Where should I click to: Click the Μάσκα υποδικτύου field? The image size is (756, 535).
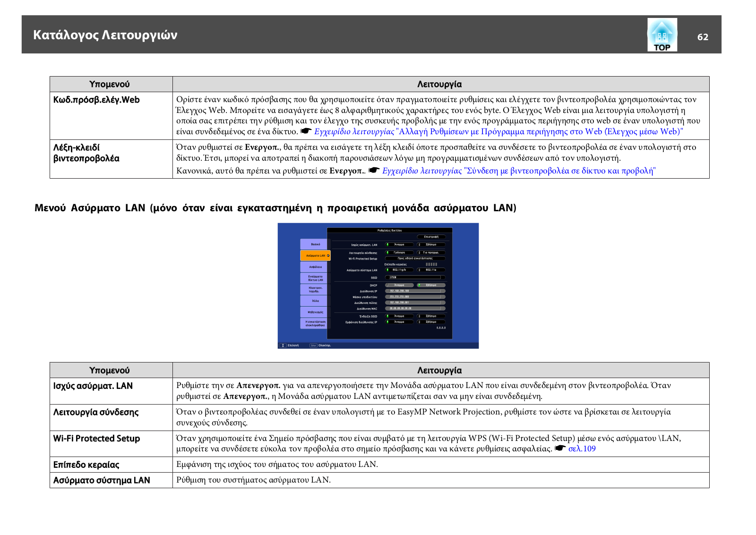(x=415, y=297)
